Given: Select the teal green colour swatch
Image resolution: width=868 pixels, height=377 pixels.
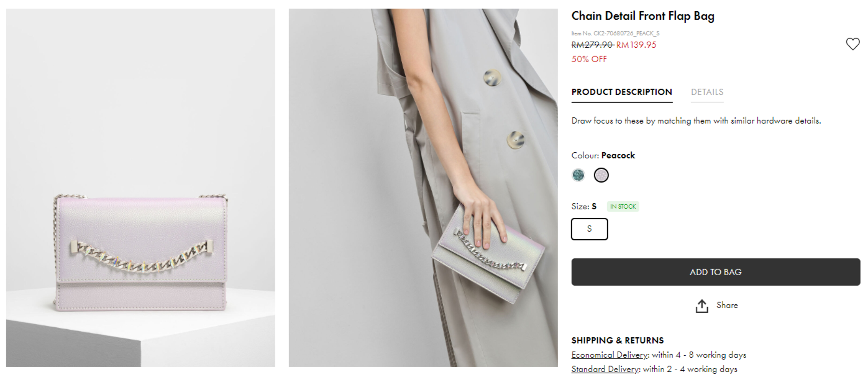Looking at the screenshot, I should click(578, 175).
